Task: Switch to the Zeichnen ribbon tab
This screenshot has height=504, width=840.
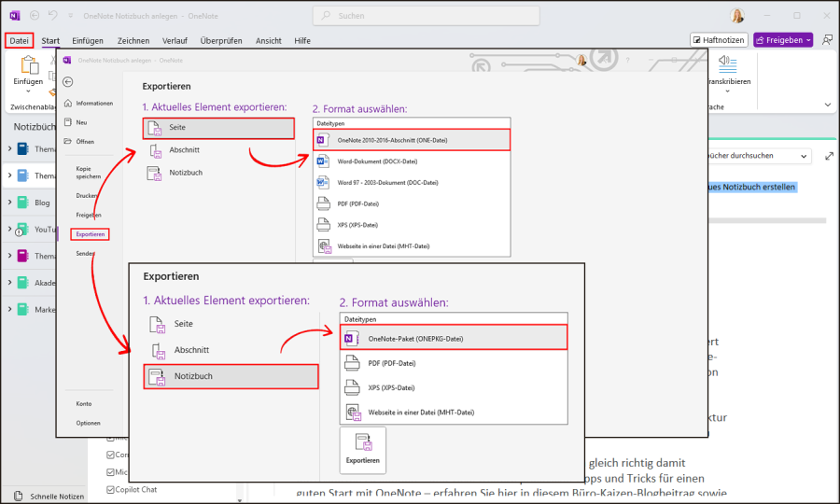Action: click(133, 41)
